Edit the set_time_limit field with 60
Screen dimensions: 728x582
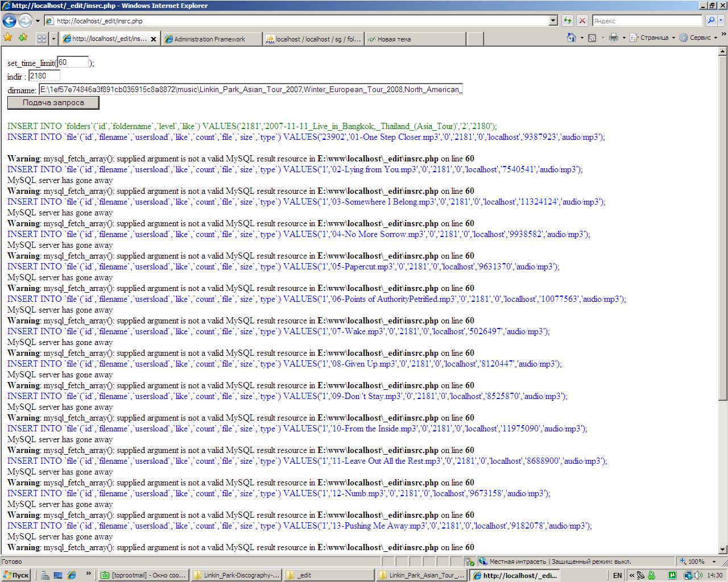click(x=73, y=62)
